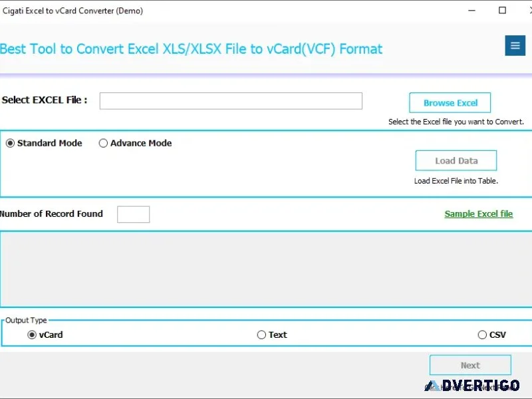Image resolution: width=532 pixels, height=399 pixels.
Task: Click the empty data table area
Action: coord(266,269)
